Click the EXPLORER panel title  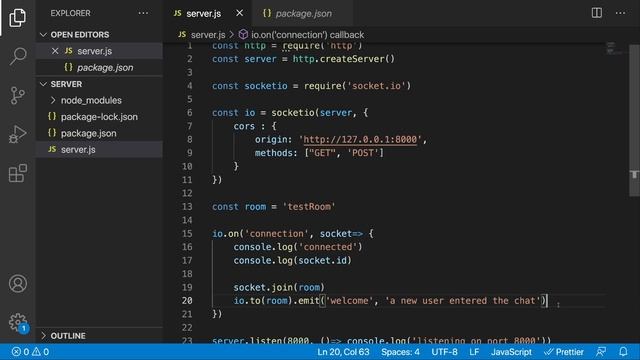[x=70, y=13]
